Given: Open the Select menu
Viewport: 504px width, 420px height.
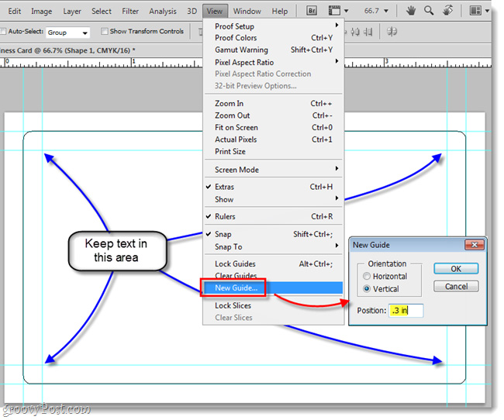Looking at the screenshot, I should pyautogui.click(x=102, y=12).
